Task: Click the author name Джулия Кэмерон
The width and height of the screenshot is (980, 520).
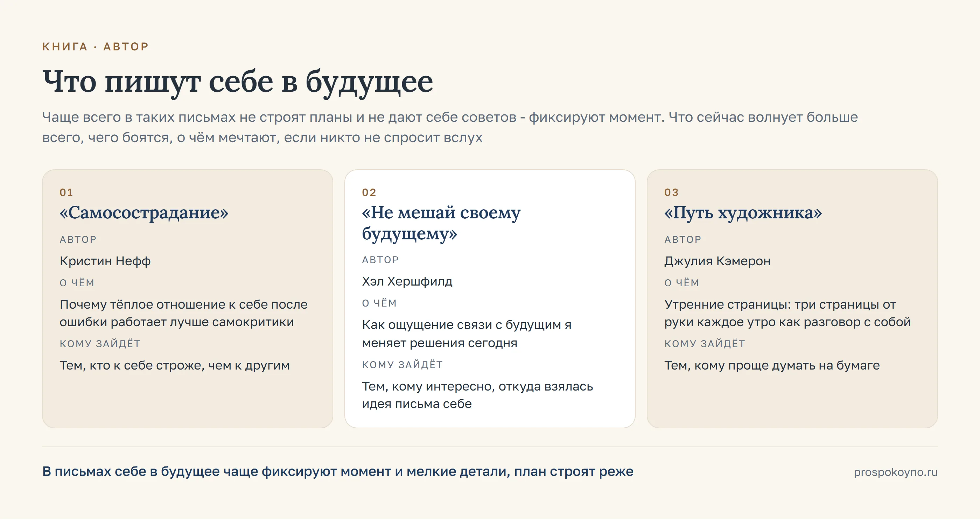Action: (717, 261)
